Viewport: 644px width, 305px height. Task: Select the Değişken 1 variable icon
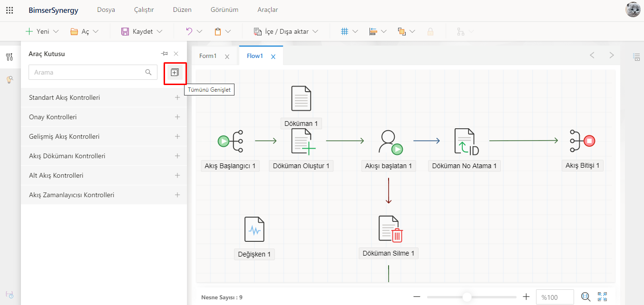coord(254,229)
